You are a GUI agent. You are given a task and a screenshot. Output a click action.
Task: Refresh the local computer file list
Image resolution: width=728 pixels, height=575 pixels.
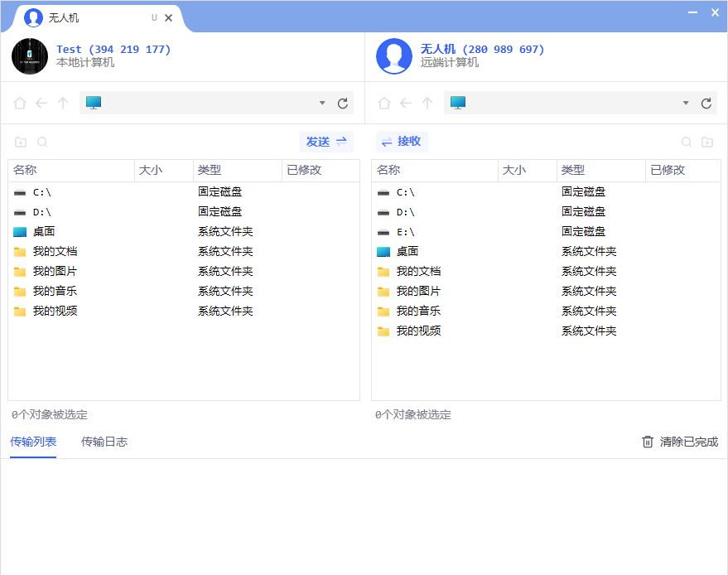343,103
